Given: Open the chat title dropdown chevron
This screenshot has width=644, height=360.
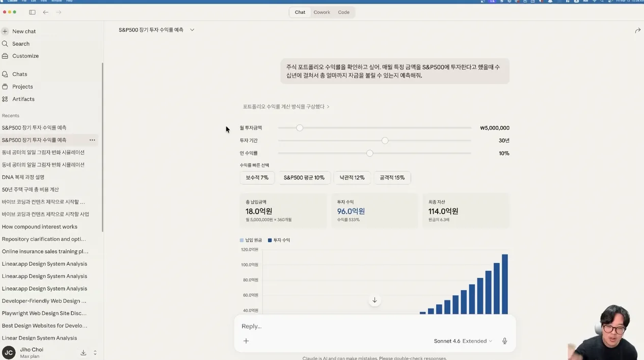Looking at the screenshot, I should 192,30.
